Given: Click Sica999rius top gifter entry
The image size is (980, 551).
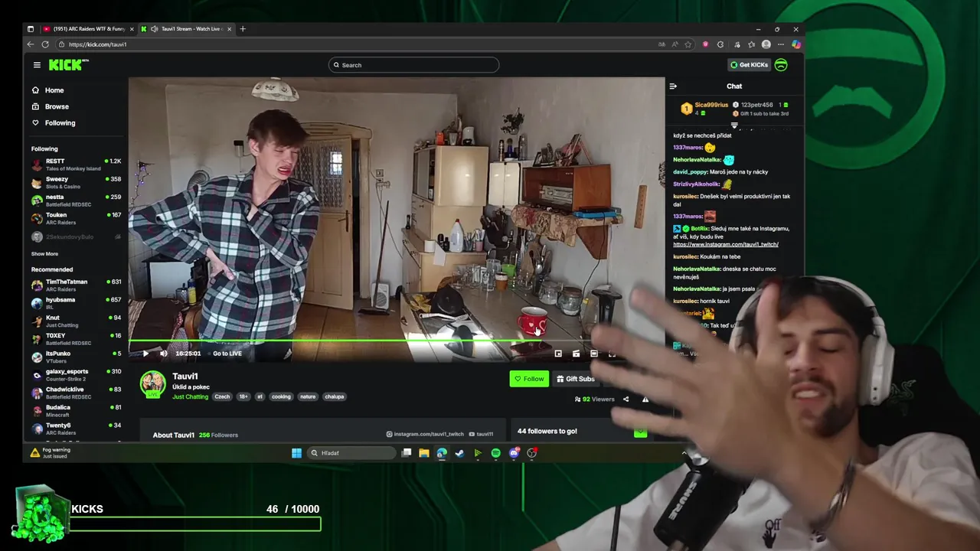Looking at the screenshot, I should coord(704,109).
